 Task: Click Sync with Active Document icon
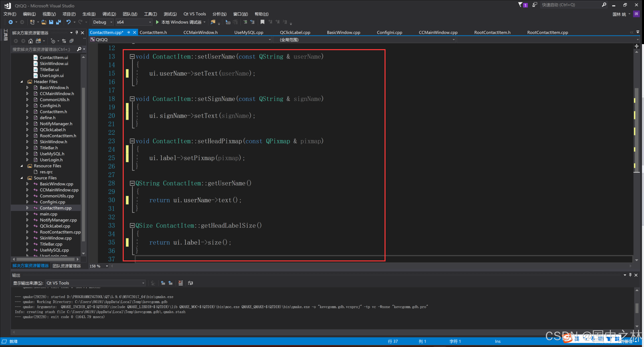pyautogui.click(x=64, y=41)
